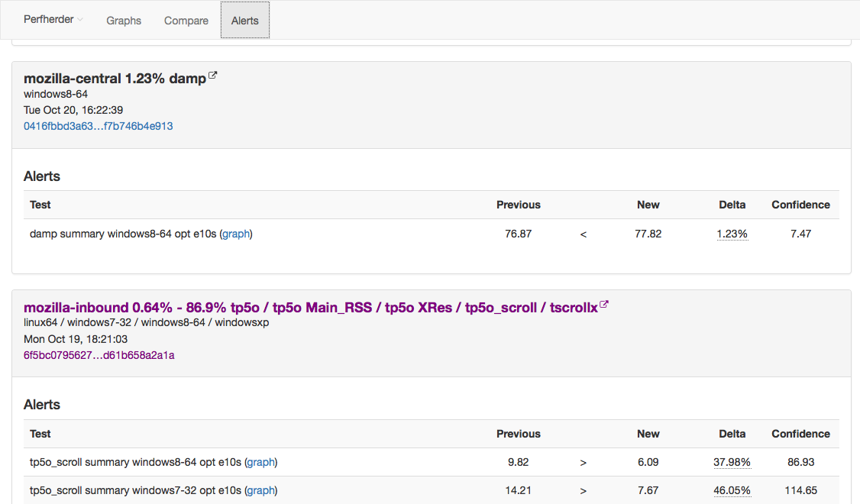860x504 pixels.
Task: Select the Alerts tab
Action: pyautogui.click(x=245, y=21)
